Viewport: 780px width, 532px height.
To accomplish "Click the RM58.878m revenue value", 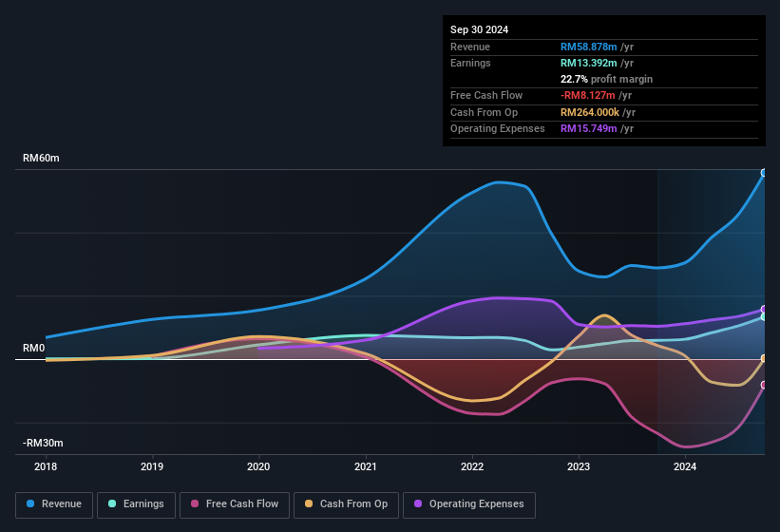I will [x=588, y=47].
